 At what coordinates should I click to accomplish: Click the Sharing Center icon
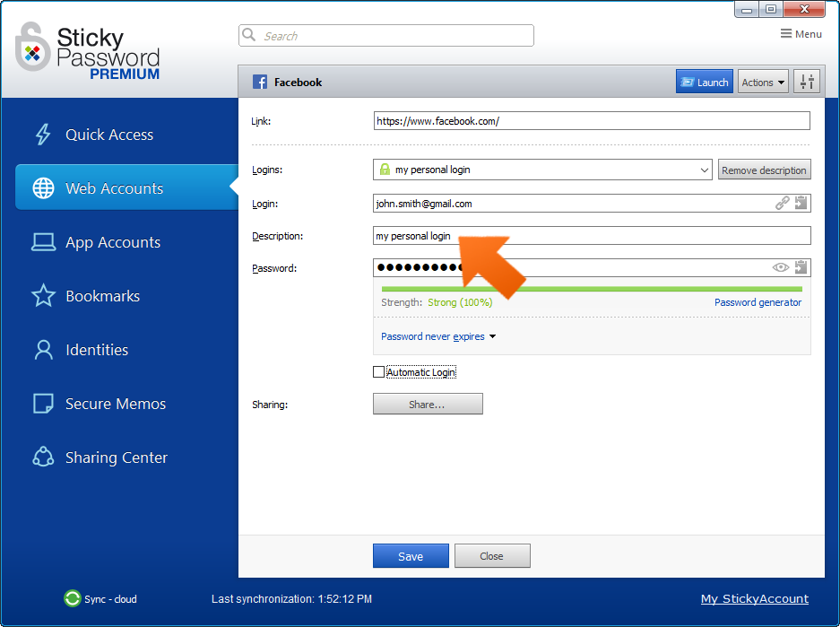[x=43, y=457]
